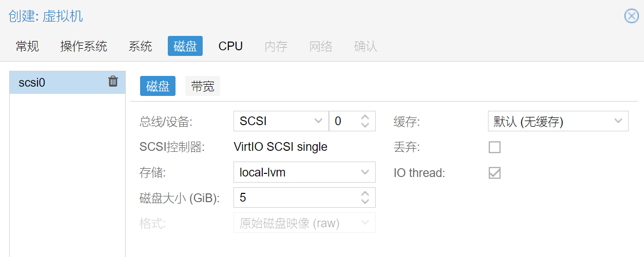Enable the 丢弃 (Discard) checkbox
Image resolution: width=644 pixels, height=257 pixels.
point(495,147)
